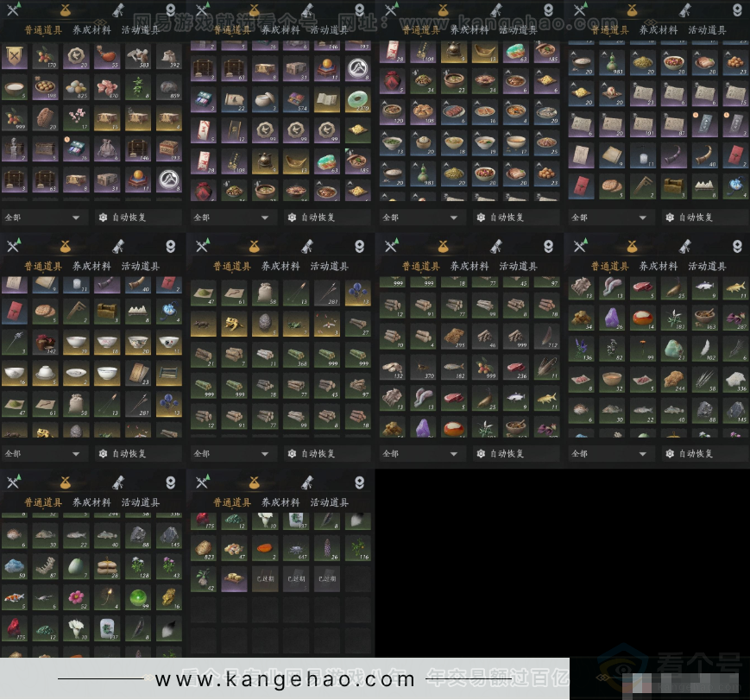Select the raw pink meat numbered 470
The height and width of the screenshot is (700, 750).
pos(107,87)
